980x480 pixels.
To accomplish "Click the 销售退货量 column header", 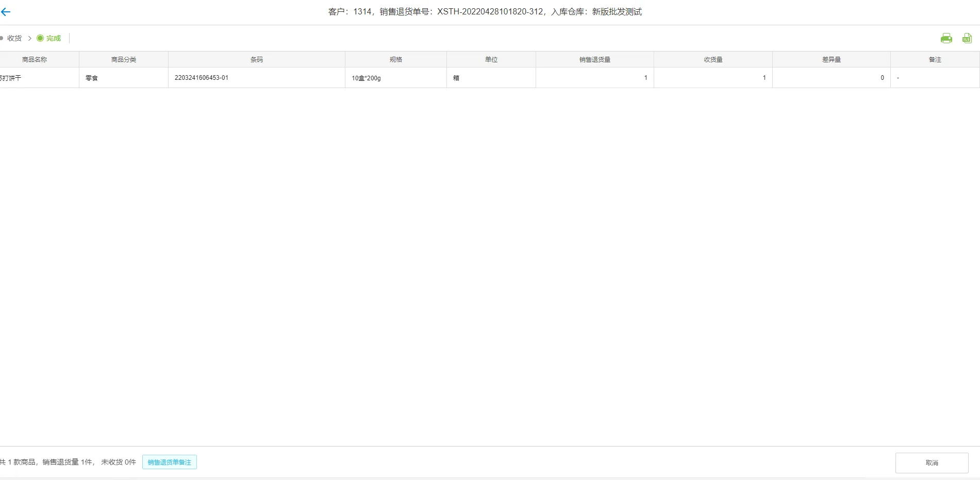I will (x=595, y=59).
